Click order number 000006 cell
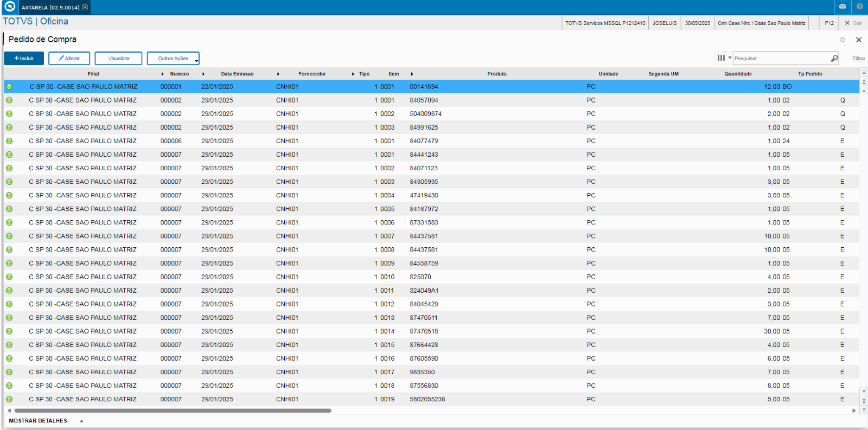The height and width of the screenshot is (430, 868). click(171, 141)
